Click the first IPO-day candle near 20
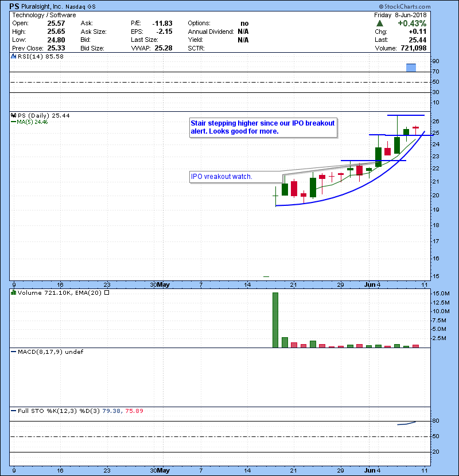 pos(275,196)
